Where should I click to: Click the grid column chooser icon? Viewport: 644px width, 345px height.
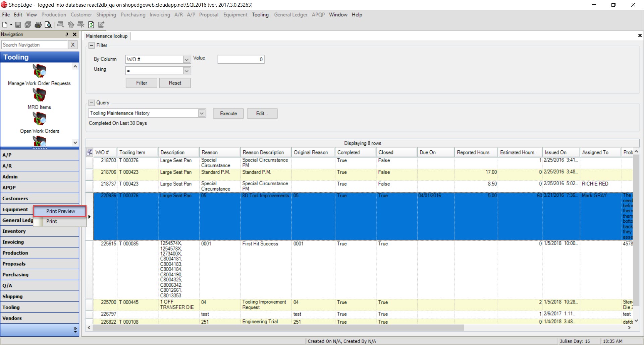point(89,152)
